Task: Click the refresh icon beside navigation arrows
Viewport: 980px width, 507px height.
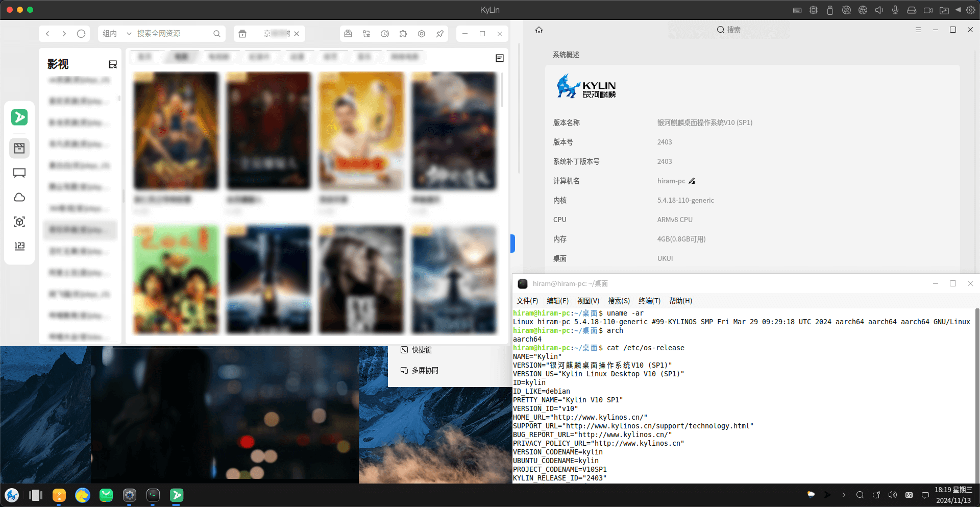Action: 81,34
